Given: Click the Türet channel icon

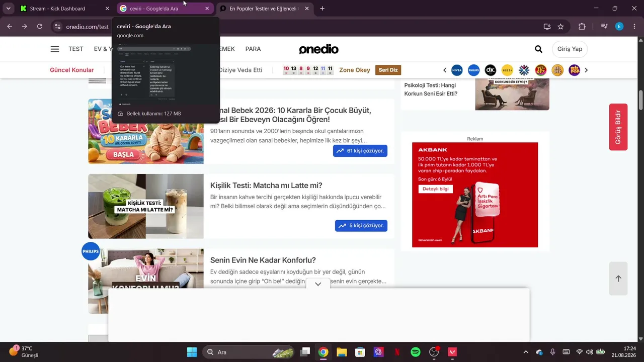Looking at the screenshot, I should coord(541,70).
